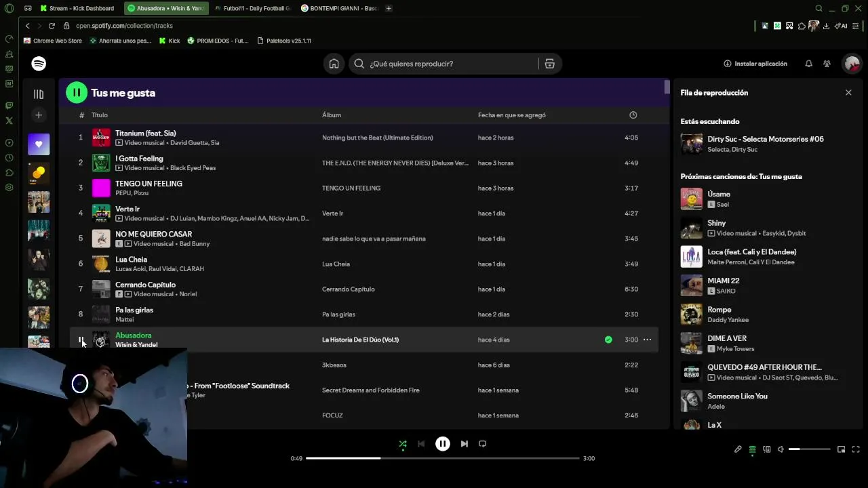
Task: Open the PROMIEDOS bookmark
Action: [217, 41]
